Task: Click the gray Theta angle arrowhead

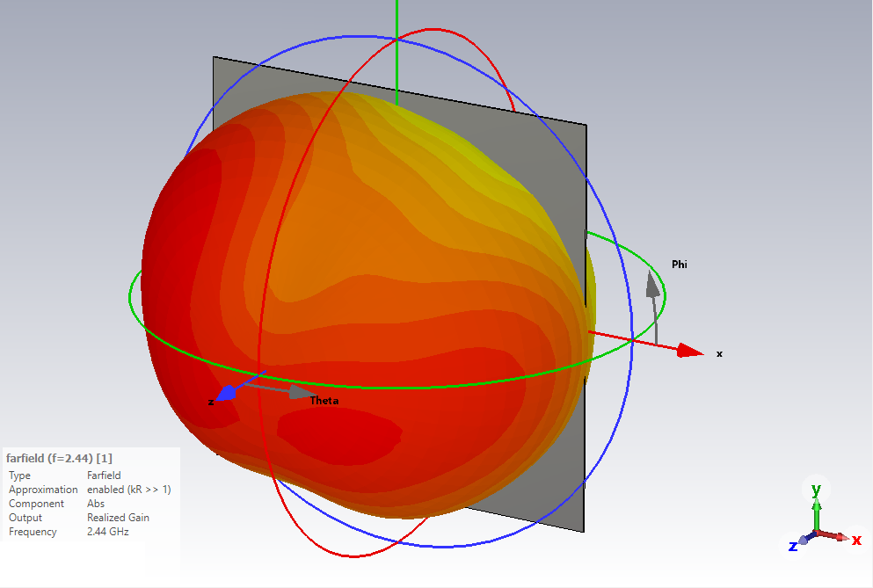Action: 301,392
